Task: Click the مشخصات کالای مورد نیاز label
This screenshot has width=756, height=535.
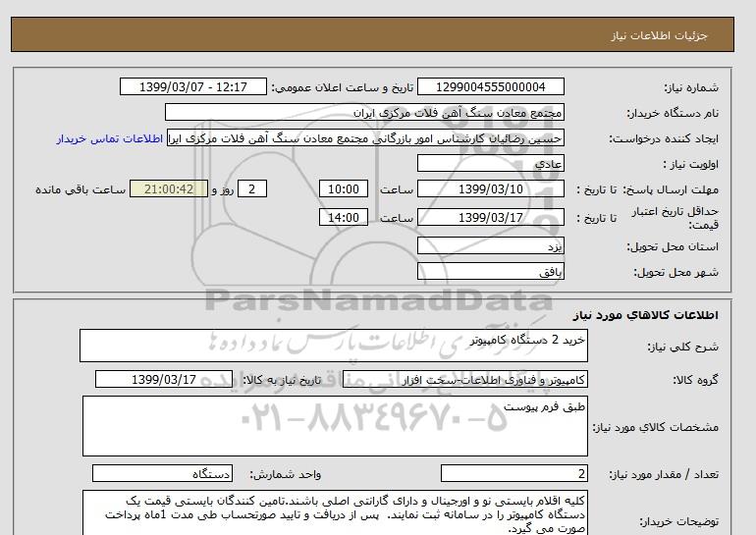Action: 656,427
